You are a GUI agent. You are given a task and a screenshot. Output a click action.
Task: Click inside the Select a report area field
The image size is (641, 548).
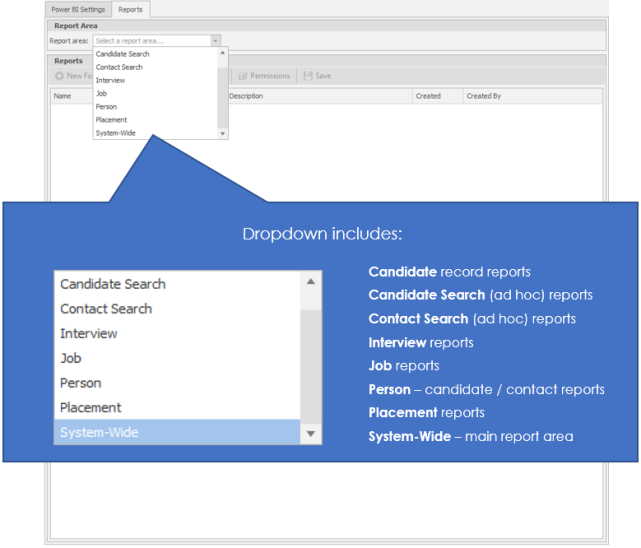pos(150,41)
